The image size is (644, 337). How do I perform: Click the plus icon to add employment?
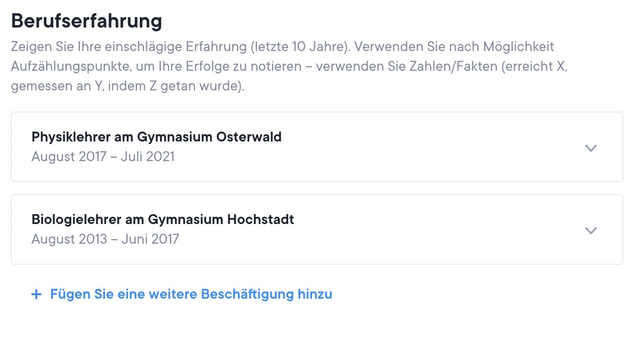(36, 295)
